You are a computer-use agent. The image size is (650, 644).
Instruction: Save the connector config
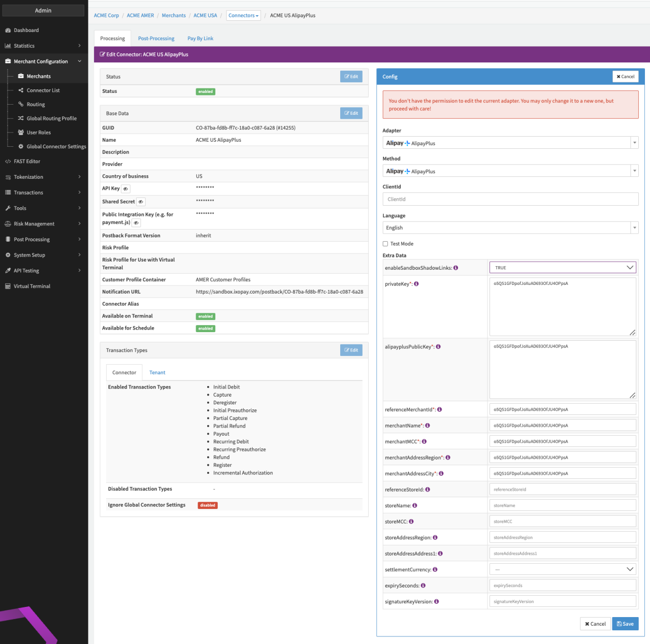pos(625,624)
